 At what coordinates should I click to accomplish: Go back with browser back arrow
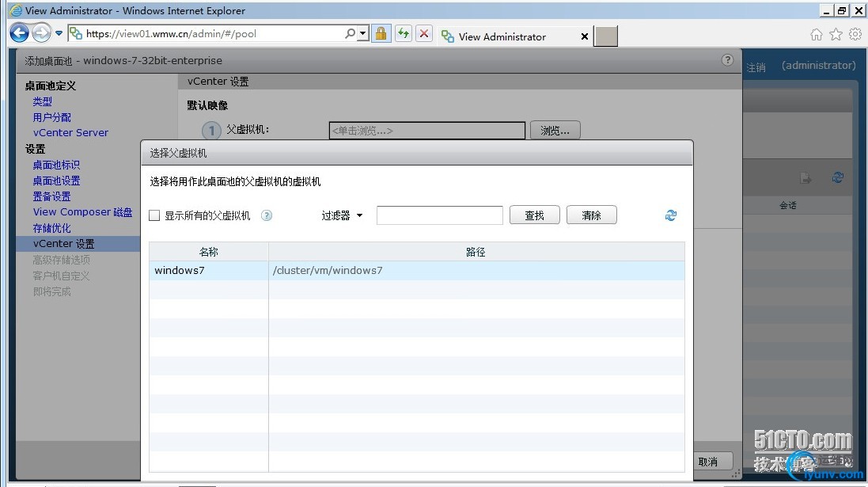[19, 33]
